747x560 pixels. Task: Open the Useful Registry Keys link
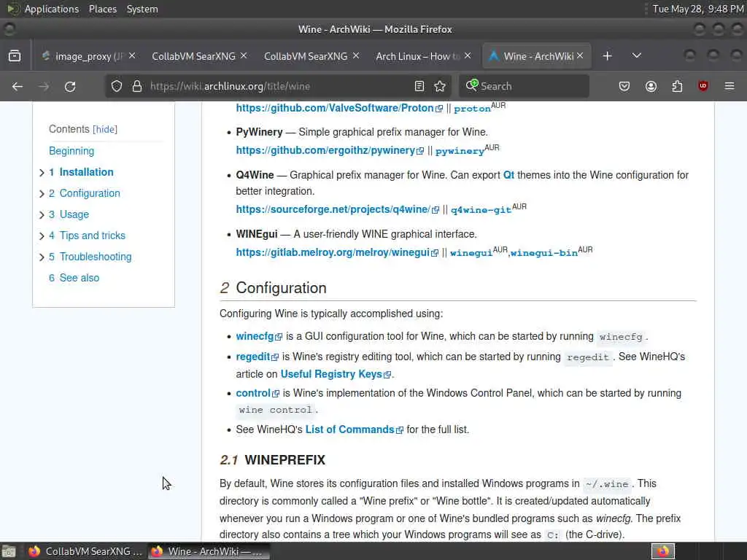(336, 374)
